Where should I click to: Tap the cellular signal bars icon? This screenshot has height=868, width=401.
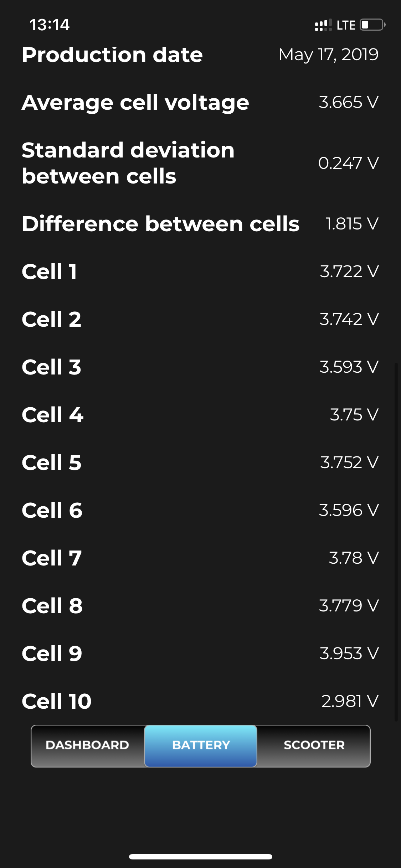click(323, 25)
